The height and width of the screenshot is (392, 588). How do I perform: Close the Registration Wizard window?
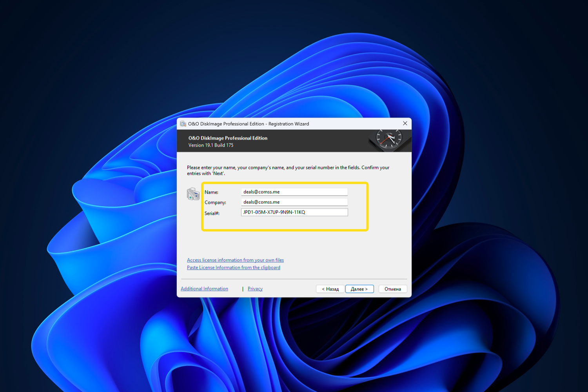tap(405, 123)
